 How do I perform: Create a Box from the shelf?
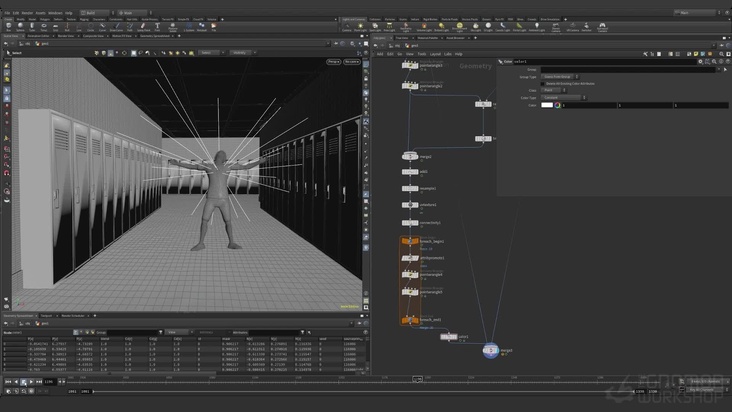(x=8, y=27)
